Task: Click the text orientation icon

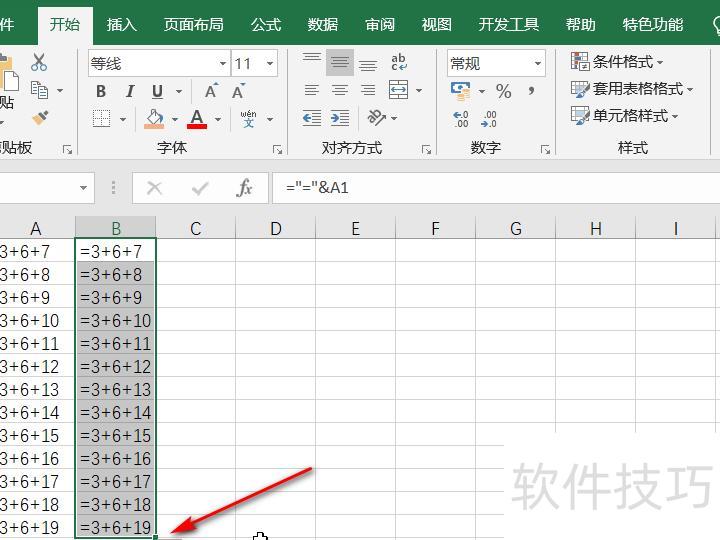Action: (377, 118)
